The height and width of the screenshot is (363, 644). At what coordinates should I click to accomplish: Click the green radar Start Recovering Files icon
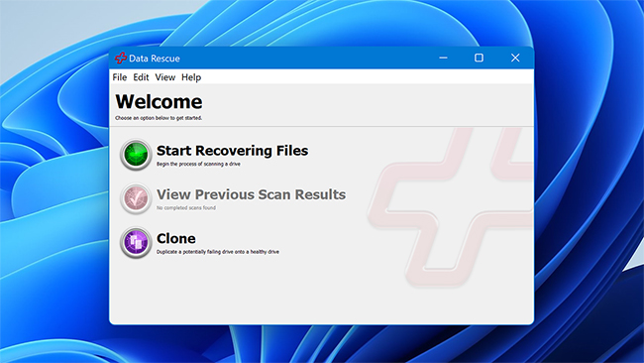(x=136, y=155)
